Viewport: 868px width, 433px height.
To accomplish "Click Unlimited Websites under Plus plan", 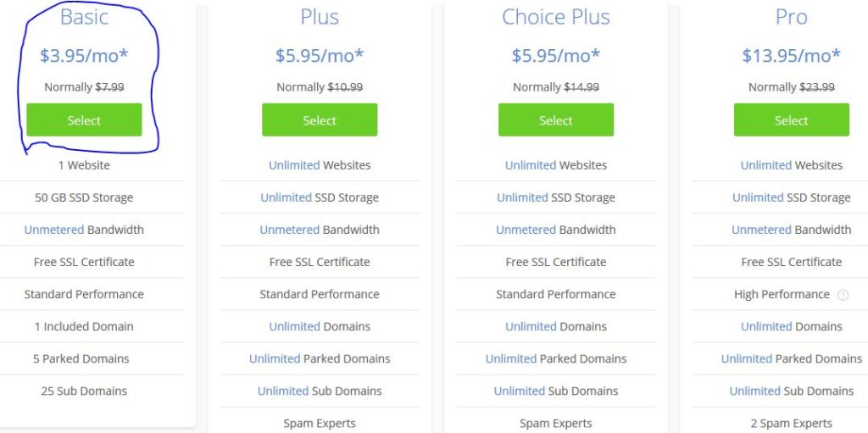I will pyautogui.click(x=320, y=165).
